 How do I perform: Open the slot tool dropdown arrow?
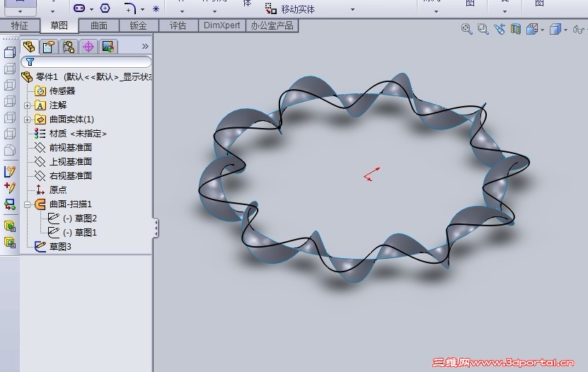click(91, 9)
